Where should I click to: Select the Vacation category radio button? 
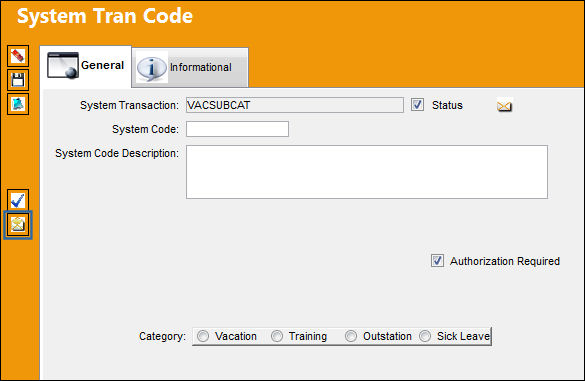tap(203, 336)
